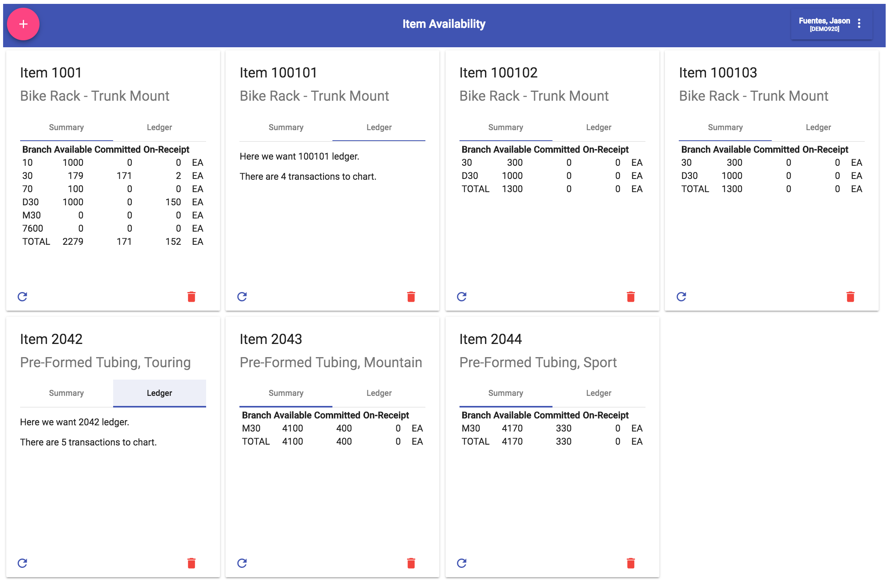The width and height of the screenshot is (888, 588).
Task: Delete the Item 2043 card
Action: (x=411, y=563)
